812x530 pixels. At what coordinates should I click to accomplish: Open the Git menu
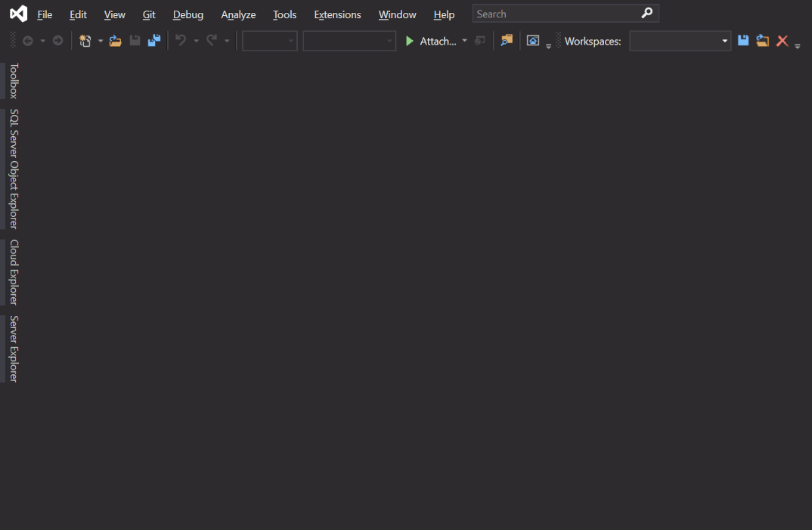click(x=149, y=14)
